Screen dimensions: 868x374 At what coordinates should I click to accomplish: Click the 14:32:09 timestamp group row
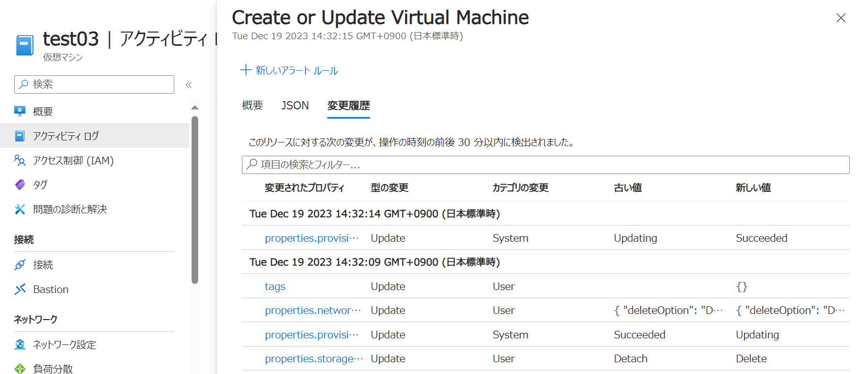pos(545,262)
